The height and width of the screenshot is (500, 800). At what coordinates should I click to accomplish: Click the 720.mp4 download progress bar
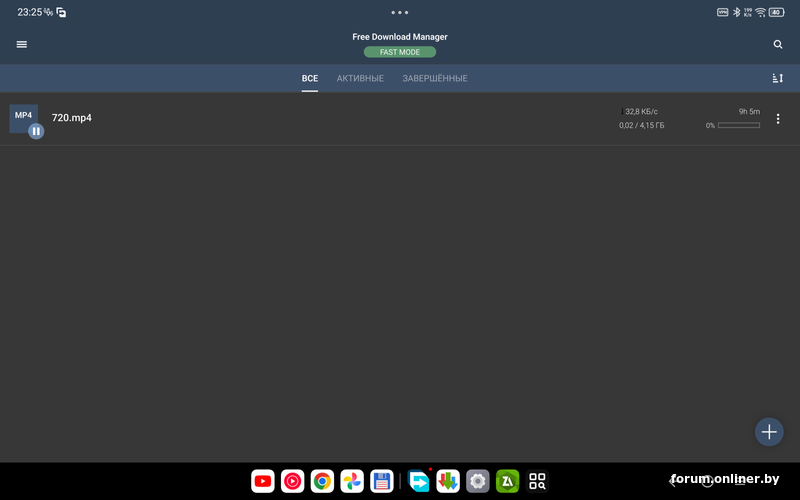pos(739,125)
